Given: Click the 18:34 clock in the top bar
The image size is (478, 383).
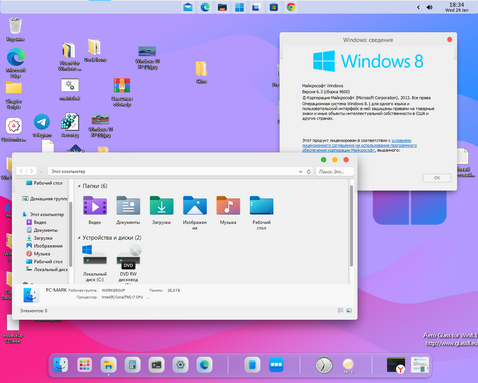Looking at the screenshot, I should point(456,7).
